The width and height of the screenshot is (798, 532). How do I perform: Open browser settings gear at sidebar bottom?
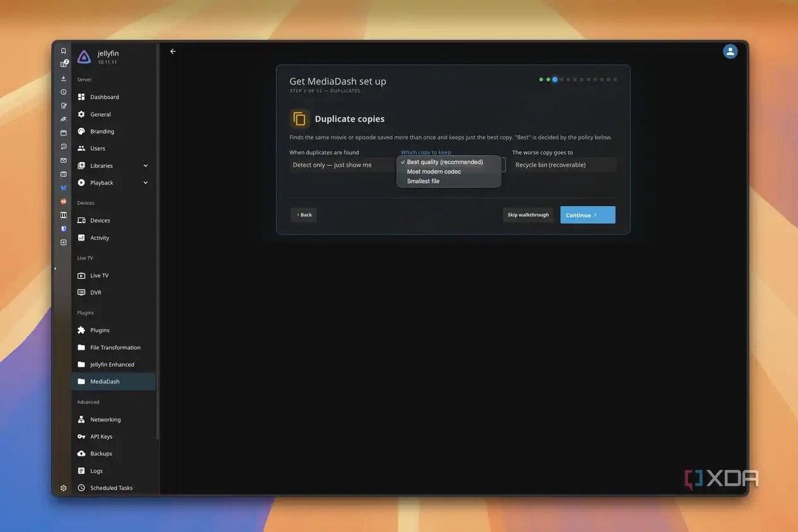pos(64,488)
